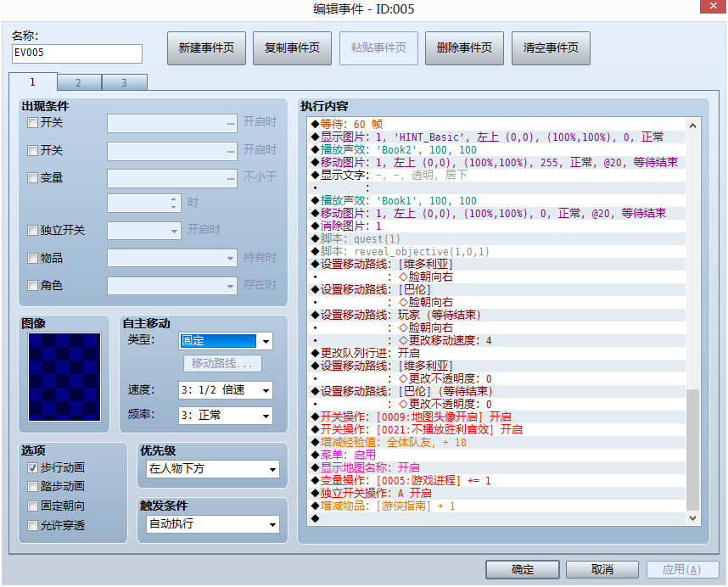Enable the 踏步动画 checkbox

coord(32,486)
